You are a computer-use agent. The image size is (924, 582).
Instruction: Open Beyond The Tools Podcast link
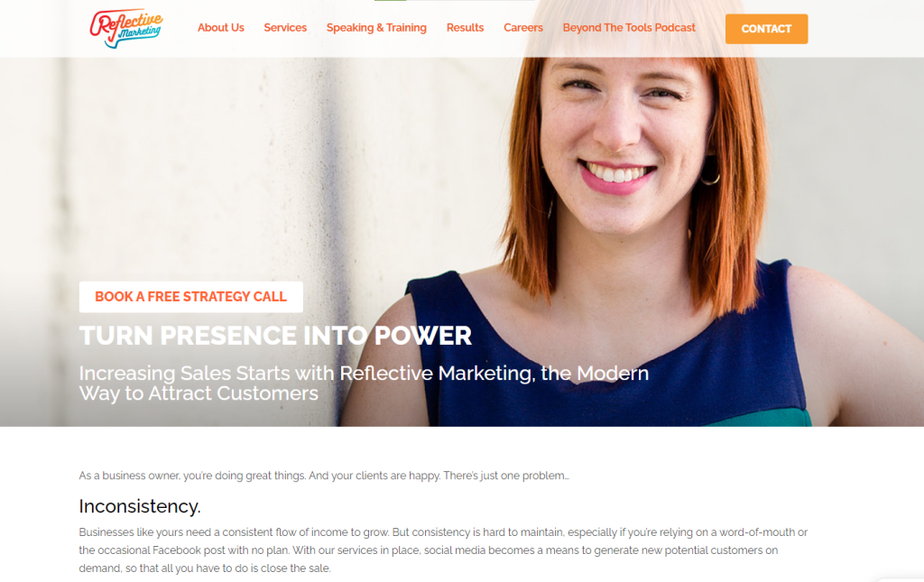coord(629,28)
